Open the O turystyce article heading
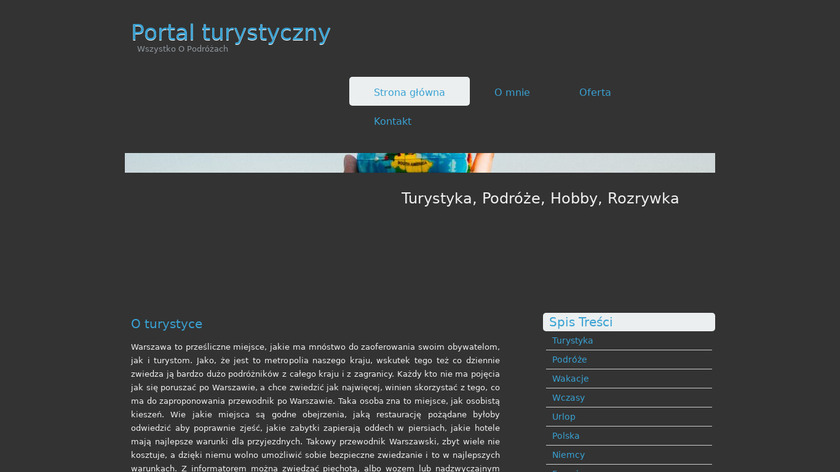This screenshot has height=472, width=840. (x=167, y=324)
